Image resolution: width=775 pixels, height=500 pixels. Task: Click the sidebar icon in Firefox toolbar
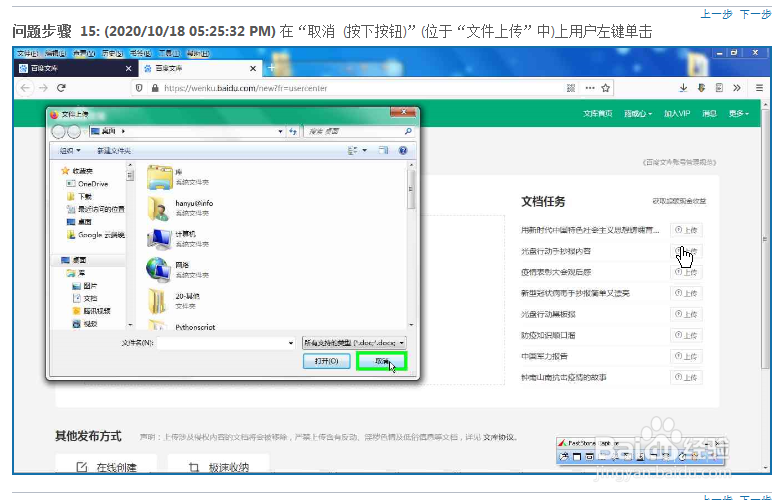719,88
